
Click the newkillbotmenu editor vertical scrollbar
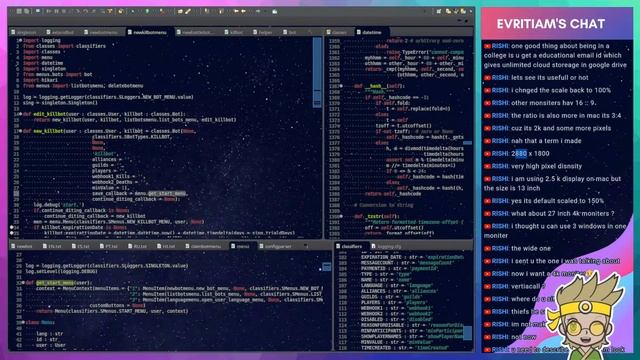click(x=317, y=72)
